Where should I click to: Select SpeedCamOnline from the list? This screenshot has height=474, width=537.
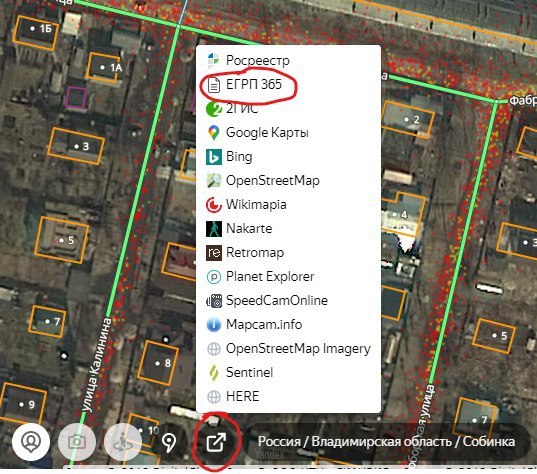(x=288, y=300)
